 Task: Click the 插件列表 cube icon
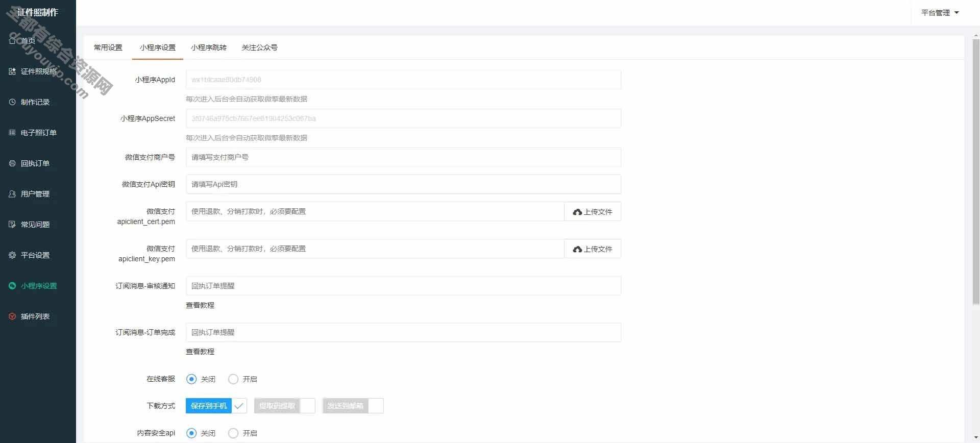(12, 316)
